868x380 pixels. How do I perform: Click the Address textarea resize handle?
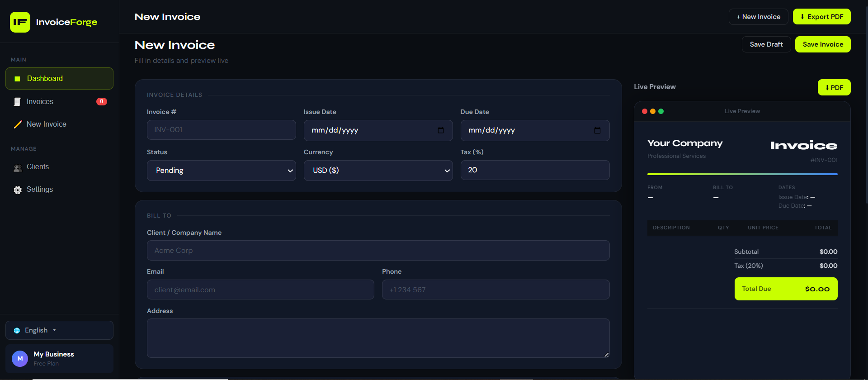pyautogui.click(x=606, y=355)
